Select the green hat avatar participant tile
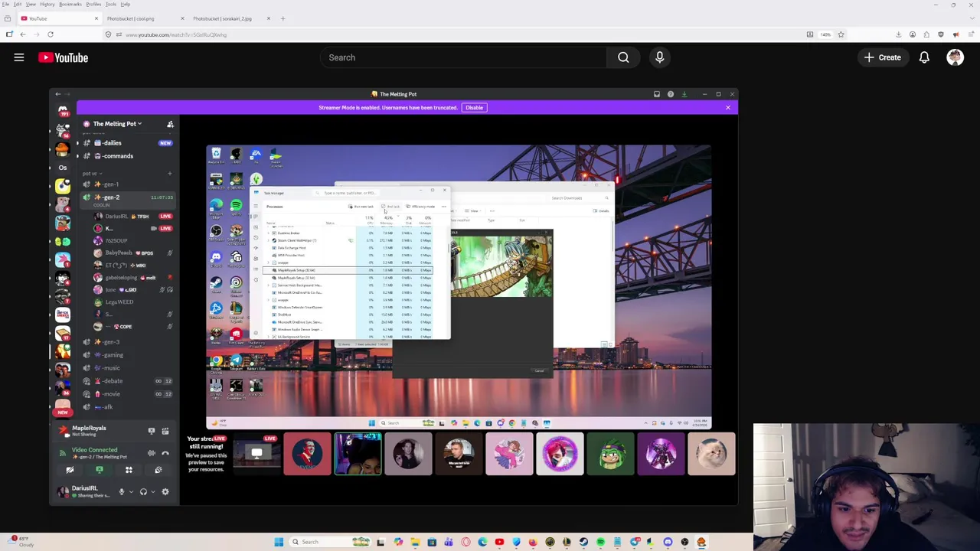Viewport: 980px width, 551px height. (610, 455)
